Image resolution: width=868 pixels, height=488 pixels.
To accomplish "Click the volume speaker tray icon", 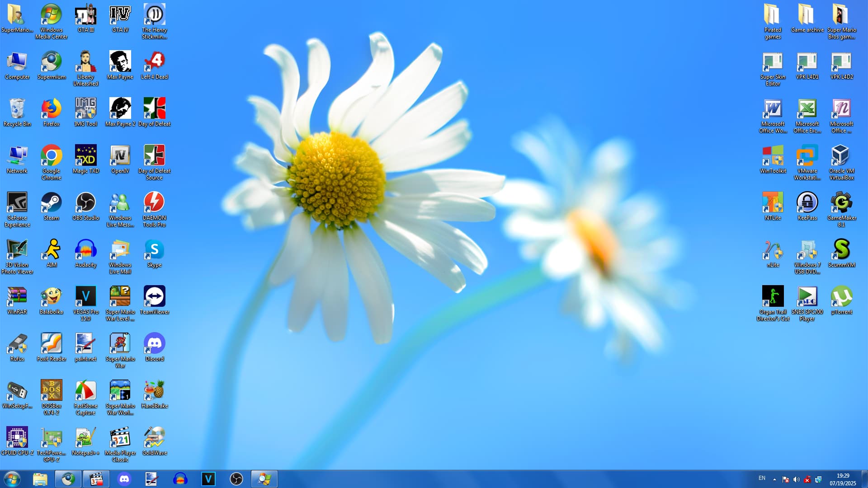I will 796,479.
